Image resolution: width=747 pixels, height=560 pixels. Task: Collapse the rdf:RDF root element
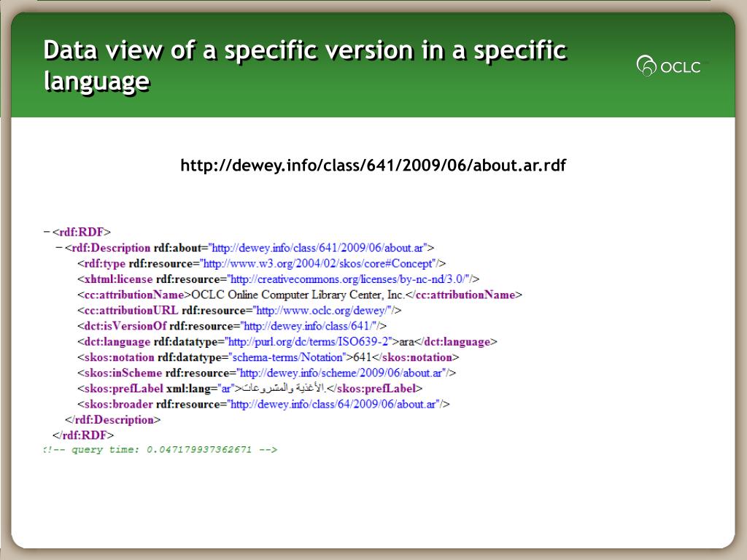[47, 232]
